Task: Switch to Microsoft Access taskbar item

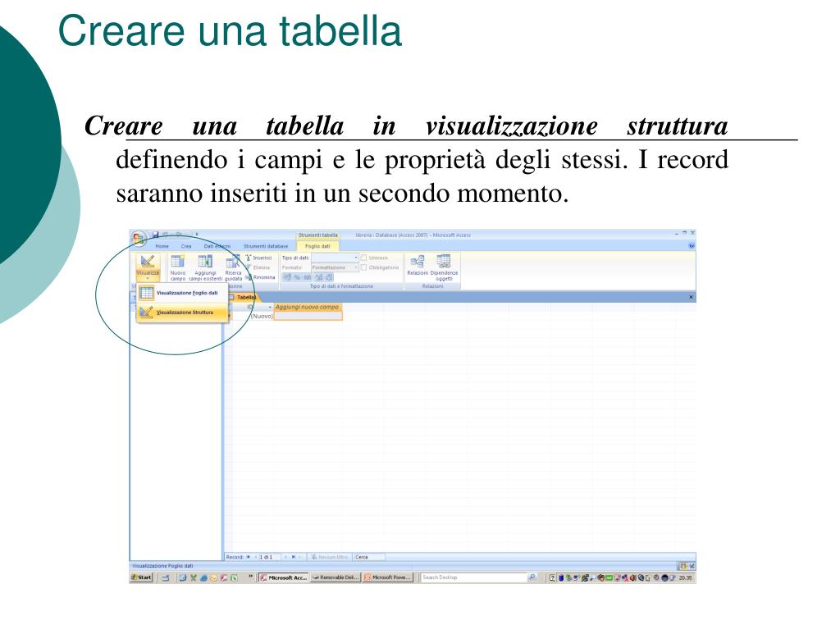Action: [x=283, y=577]
